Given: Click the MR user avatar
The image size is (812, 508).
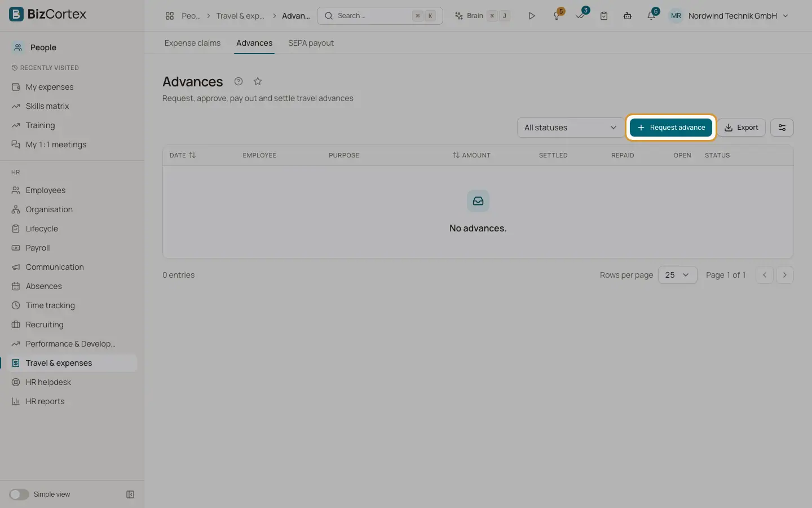Looking at the screenshot, I should click(x=676, y=16).
